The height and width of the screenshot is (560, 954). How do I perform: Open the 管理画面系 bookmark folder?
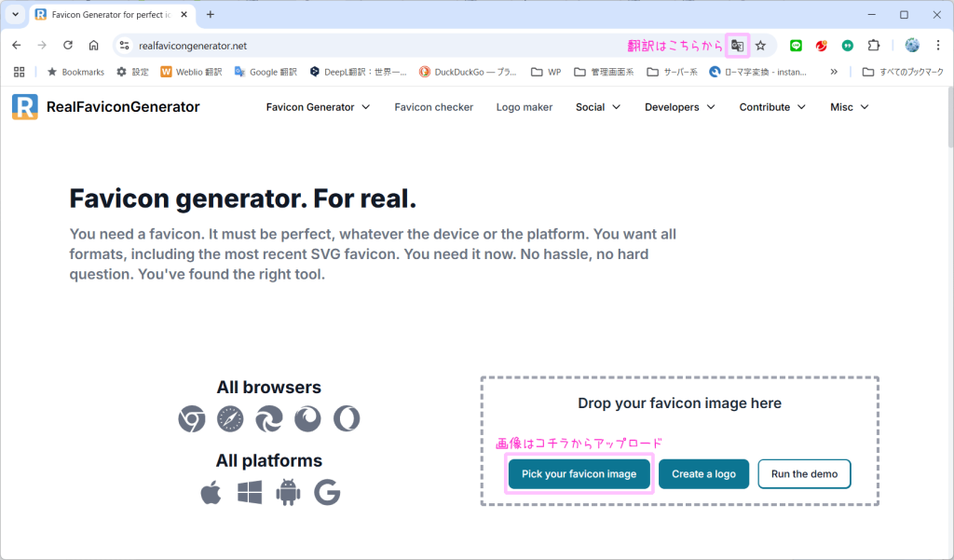[x=604, y=72]
